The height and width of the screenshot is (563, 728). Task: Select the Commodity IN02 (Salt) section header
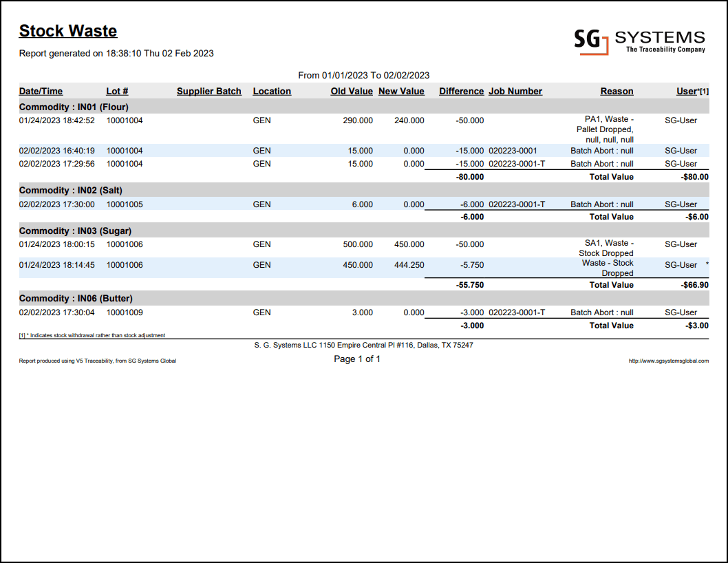[71, 190]
